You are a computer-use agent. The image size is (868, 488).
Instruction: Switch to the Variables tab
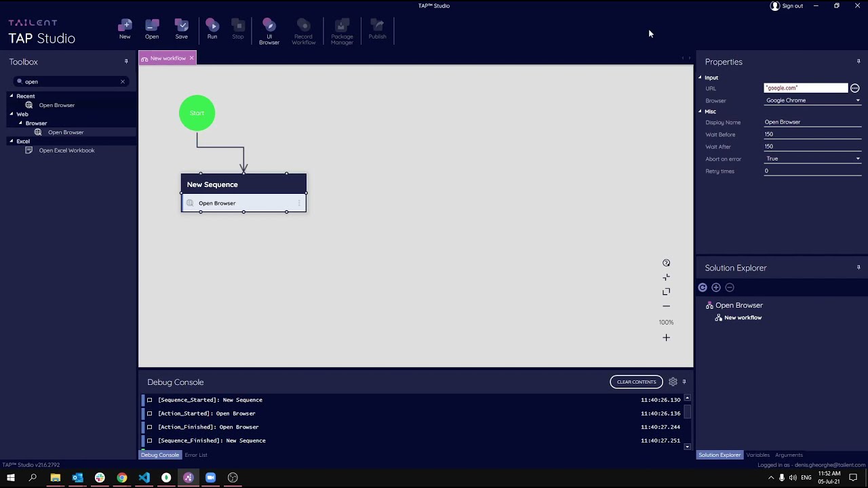point(758,455)
